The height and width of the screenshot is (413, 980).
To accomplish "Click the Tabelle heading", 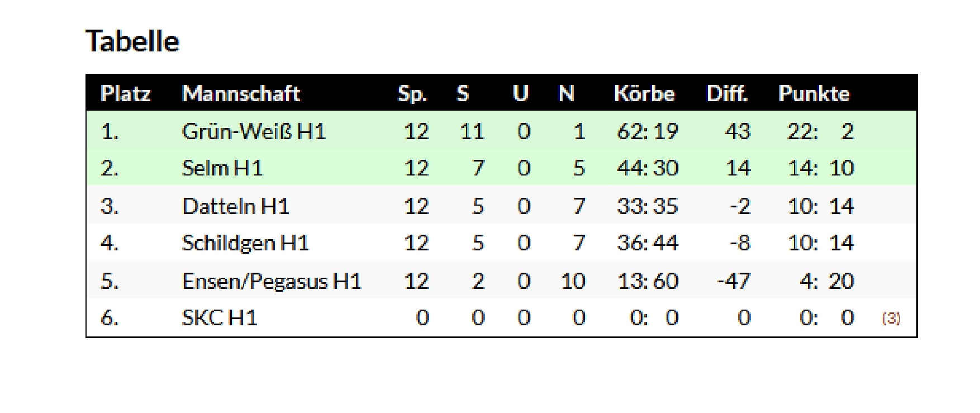I will pos(132,41).
